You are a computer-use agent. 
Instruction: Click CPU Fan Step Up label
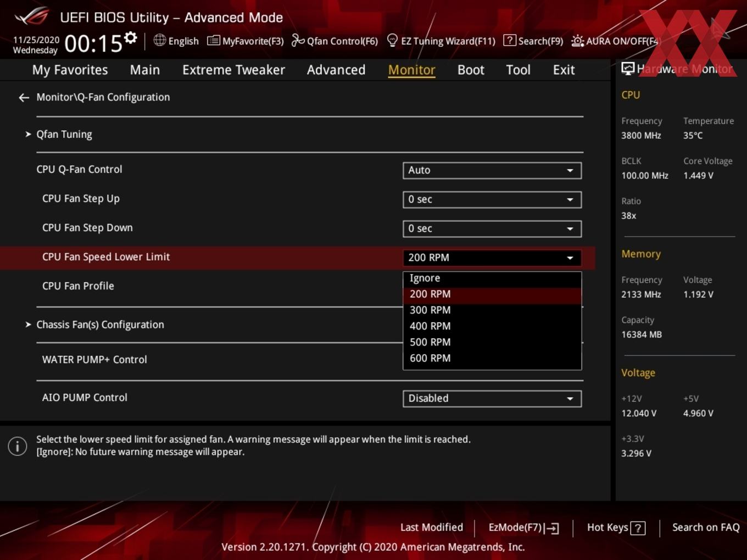point(81,199)
